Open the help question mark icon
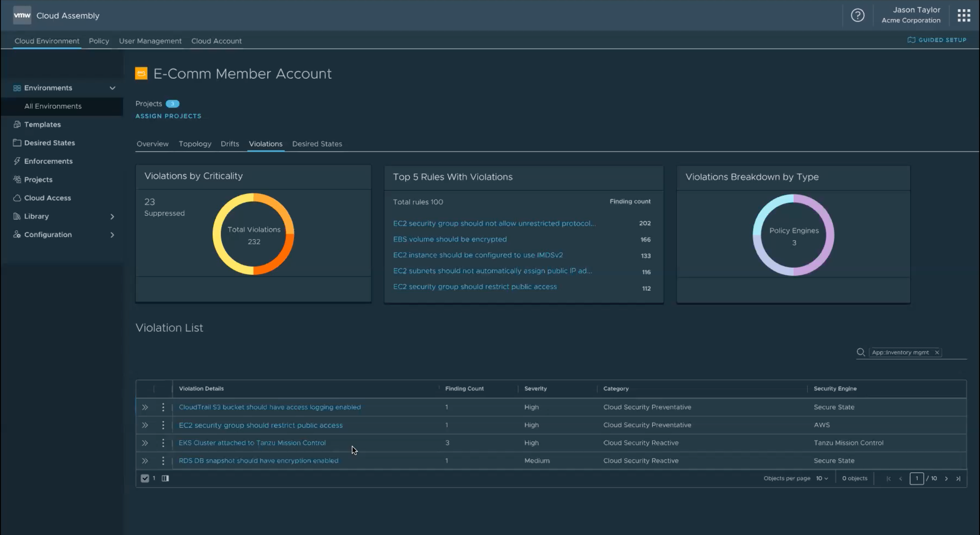Viewport: 980px width, 535px height. tap(858, 15)
